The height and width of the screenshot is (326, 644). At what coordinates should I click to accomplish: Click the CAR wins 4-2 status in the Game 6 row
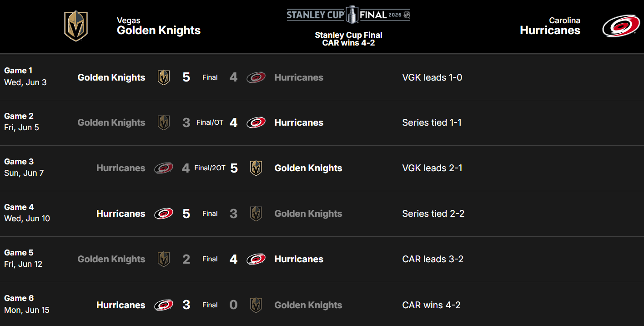tap(431, 305)
